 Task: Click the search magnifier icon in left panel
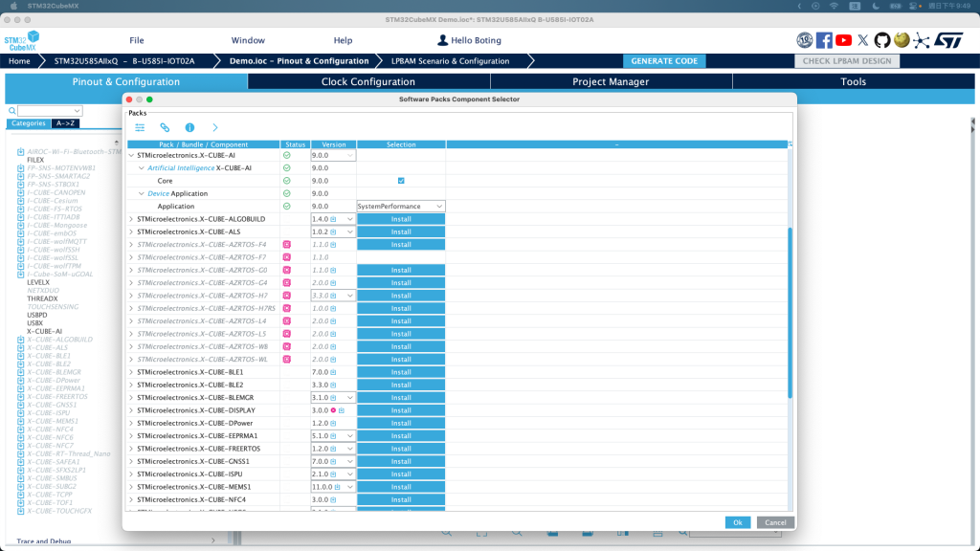11,111
